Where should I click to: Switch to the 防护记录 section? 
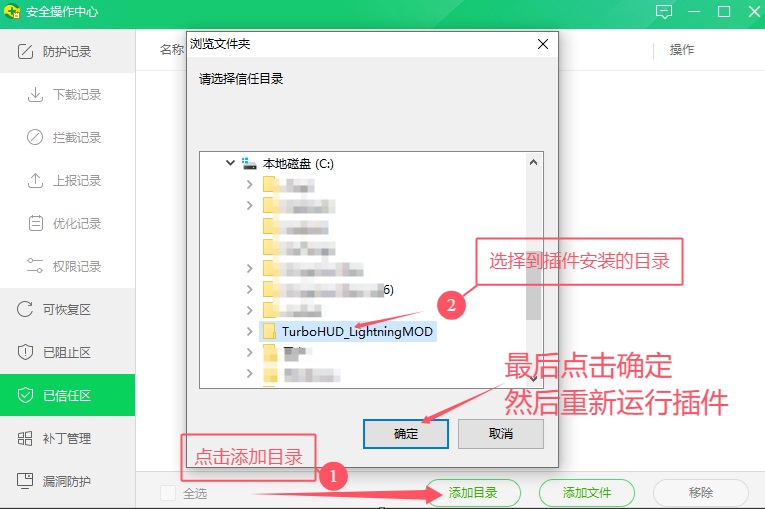coord(67,52)
